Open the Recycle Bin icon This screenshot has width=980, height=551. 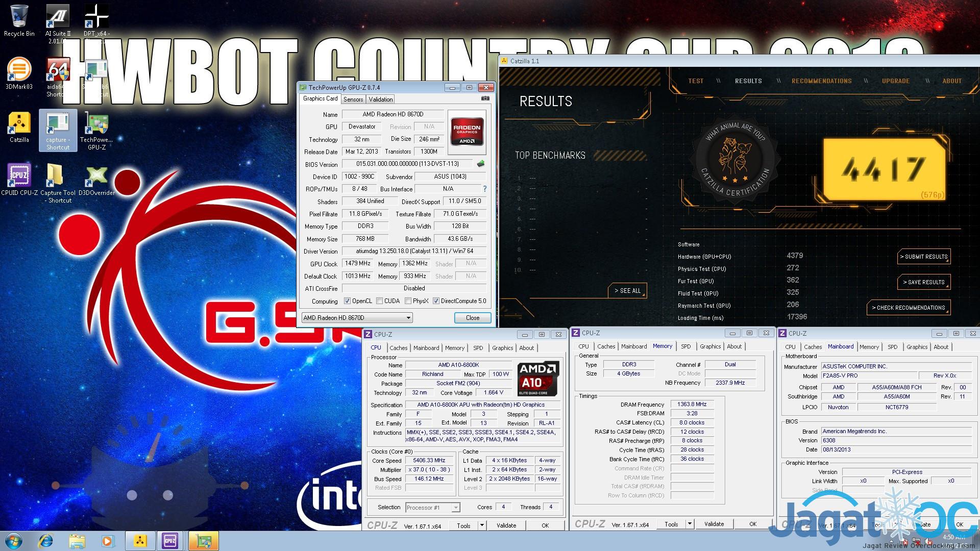click(x=19, y=20)
